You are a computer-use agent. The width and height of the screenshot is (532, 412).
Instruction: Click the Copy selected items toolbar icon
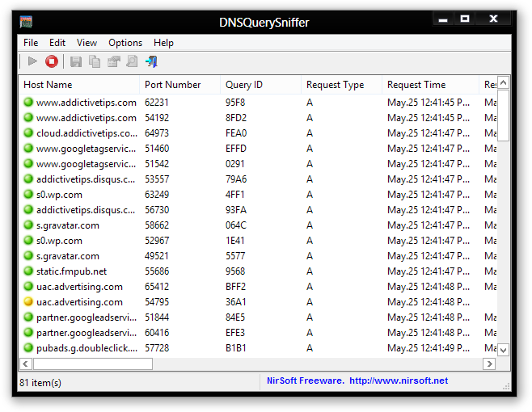95,61
